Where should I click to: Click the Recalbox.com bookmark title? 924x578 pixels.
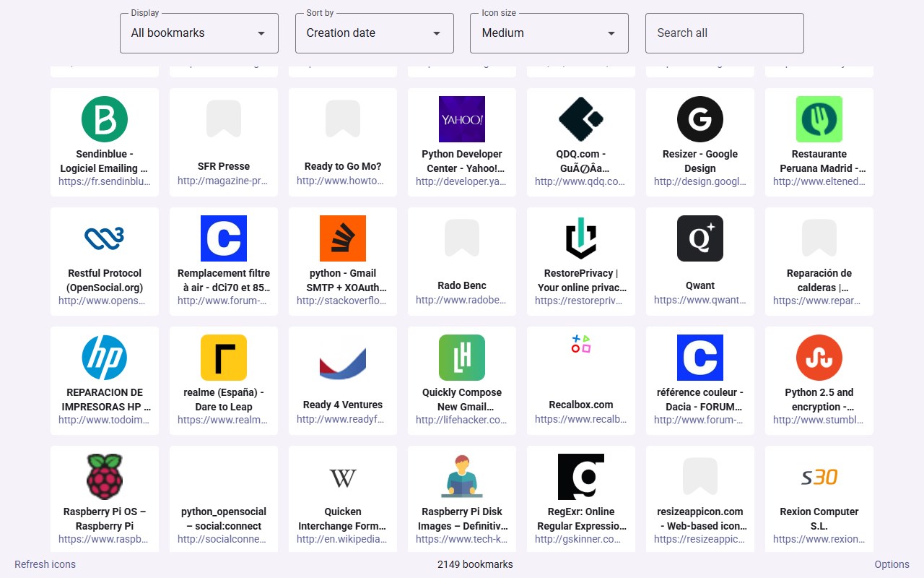pyautogui.click(x=581, y=405)
